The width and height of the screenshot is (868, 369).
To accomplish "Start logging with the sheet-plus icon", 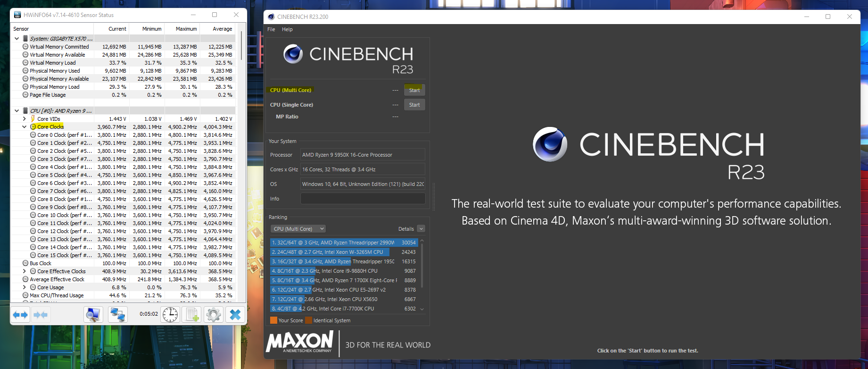I will click(192, 315).
